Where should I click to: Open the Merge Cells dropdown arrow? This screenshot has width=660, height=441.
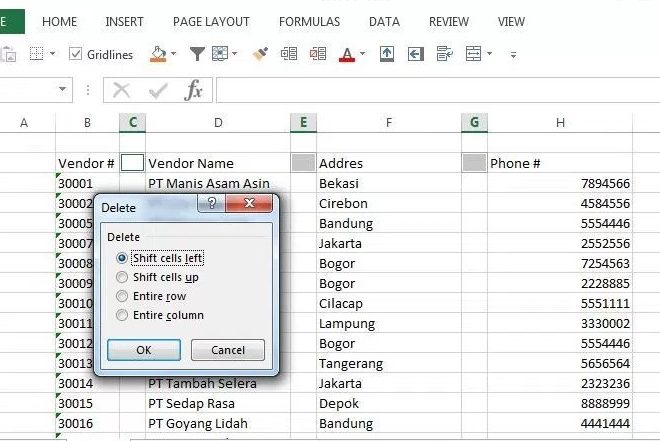[489, 54]
